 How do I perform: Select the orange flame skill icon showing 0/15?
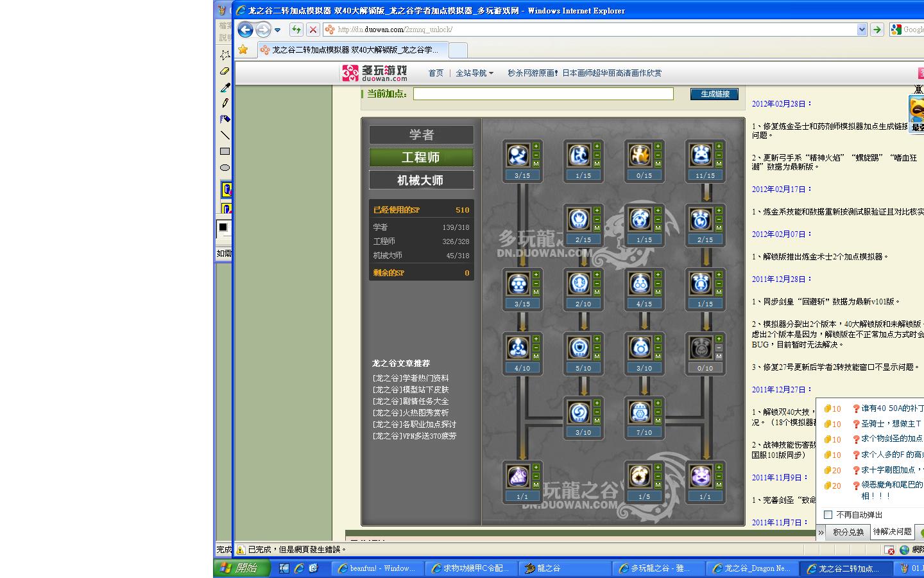tap(640, 155)
